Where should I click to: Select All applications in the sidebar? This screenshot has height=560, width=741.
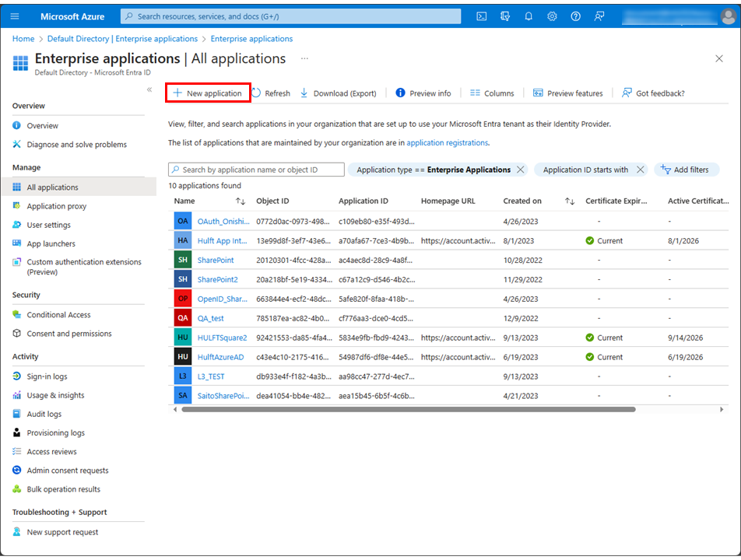tap(79, 187)
